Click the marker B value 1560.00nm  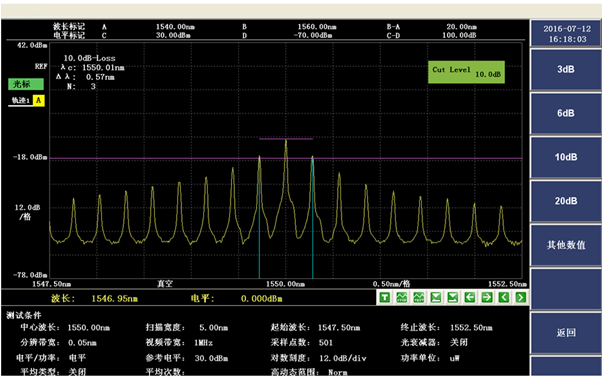click(x=317, y=27)
